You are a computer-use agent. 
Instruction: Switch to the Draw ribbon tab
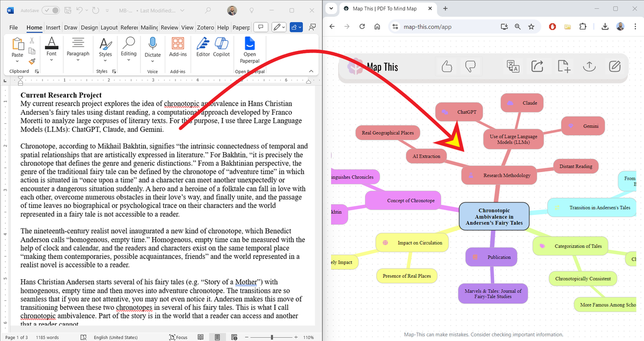[70, 27]
